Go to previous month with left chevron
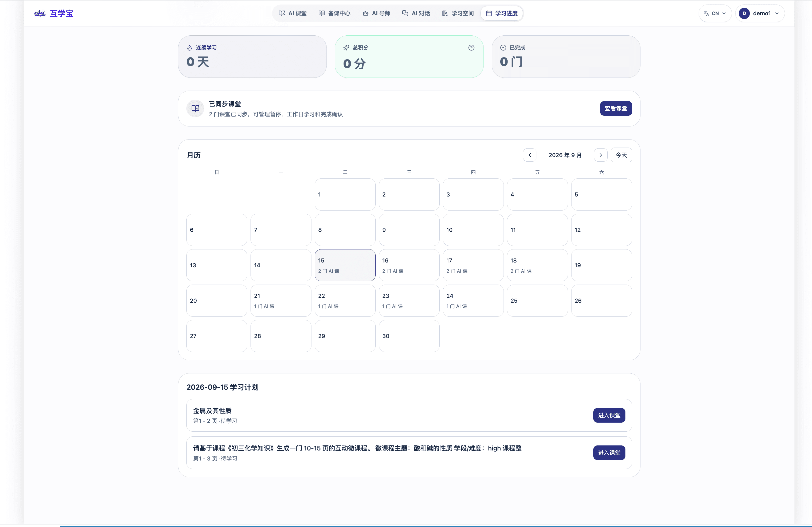The image size is (812, 527). point(530,155)
